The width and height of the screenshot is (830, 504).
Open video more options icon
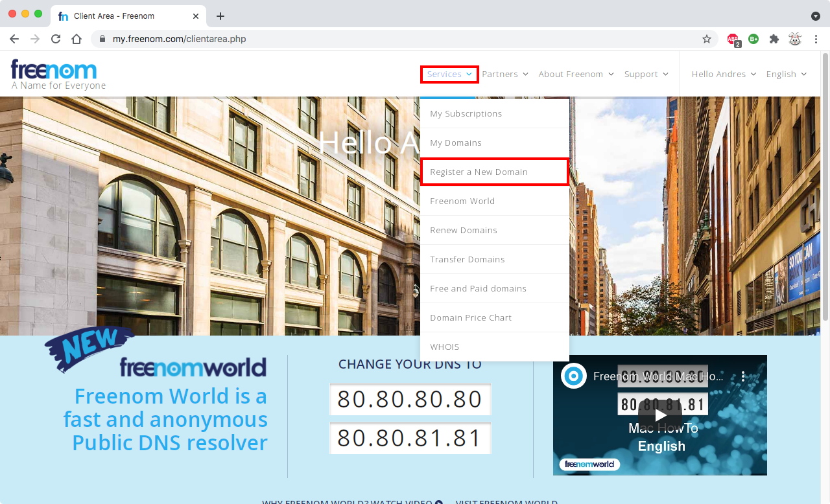pos(744,376)
